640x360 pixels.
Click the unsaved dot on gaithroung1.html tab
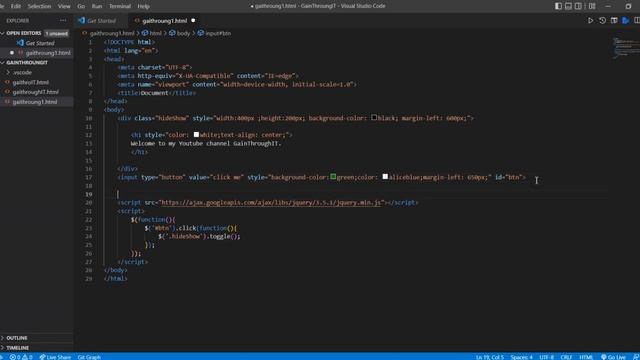[x=193, y=20]
